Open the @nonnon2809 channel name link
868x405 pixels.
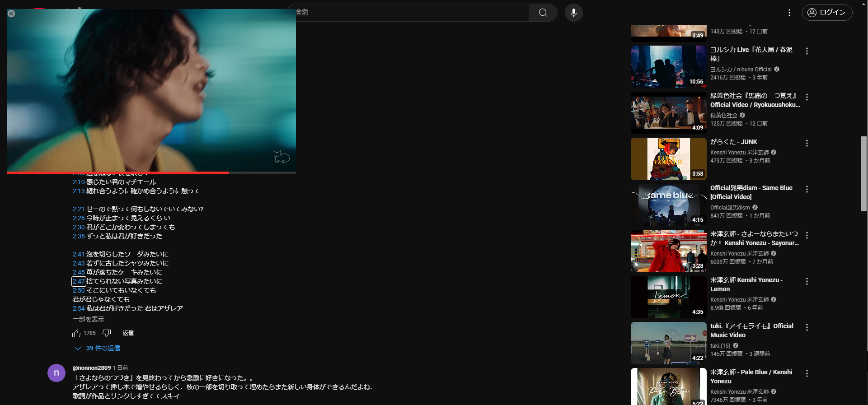[x=92, y=368]
